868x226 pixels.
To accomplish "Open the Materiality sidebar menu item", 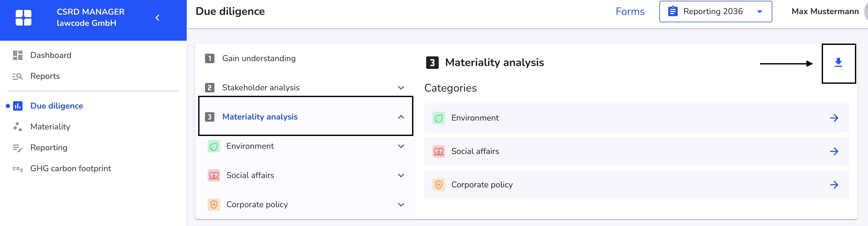I will click(50, 127).
